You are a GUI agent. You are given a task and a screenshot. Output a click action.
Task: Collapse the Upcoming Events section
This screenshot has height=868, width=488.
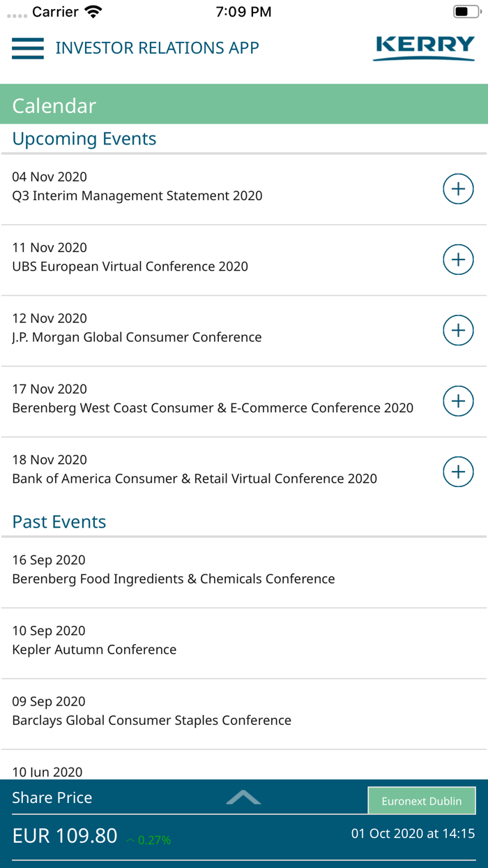84,138
